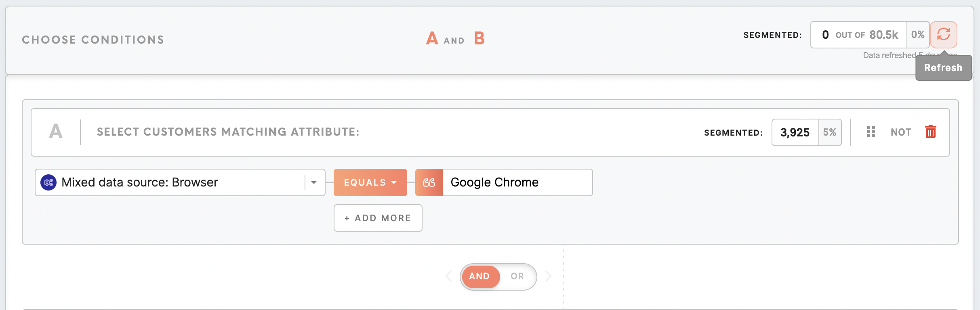980x310 pixels.
Task: Click the quote-mark value type icon
Action: tap(429, 182)
